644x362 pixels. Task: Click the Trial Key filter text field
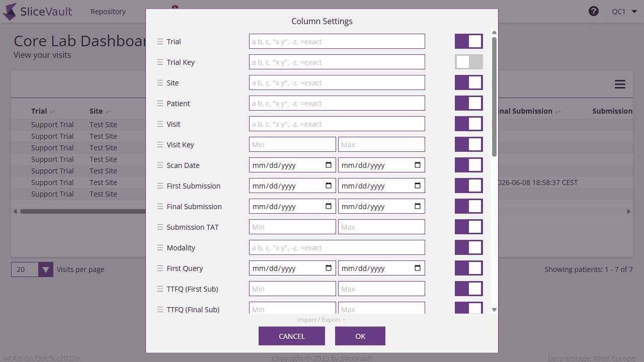[337, 62]
